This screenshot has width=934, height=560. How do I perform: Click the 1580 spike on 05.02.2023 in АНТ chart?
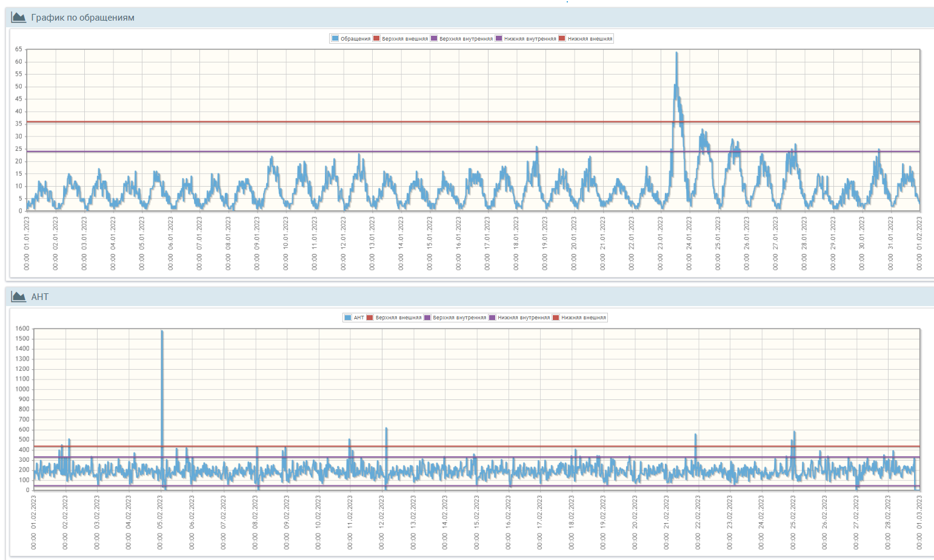(x=162, y=332)
